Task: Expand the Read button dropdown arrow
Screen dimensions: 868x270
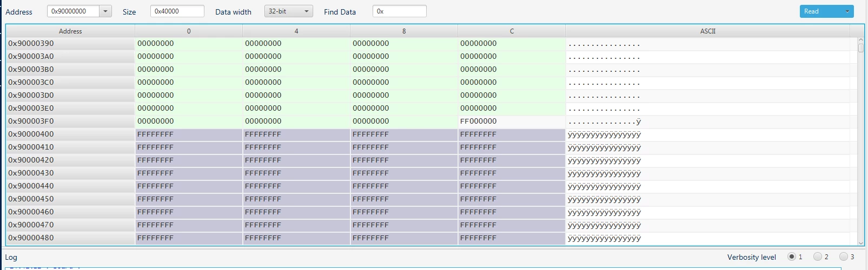Action: pos(847,11)
